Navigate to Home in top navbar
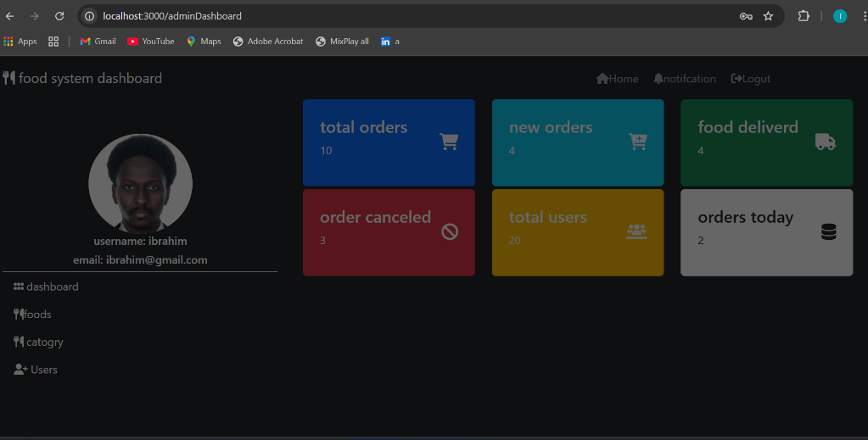This screenshot has width=868, height=440. [617, 79]
